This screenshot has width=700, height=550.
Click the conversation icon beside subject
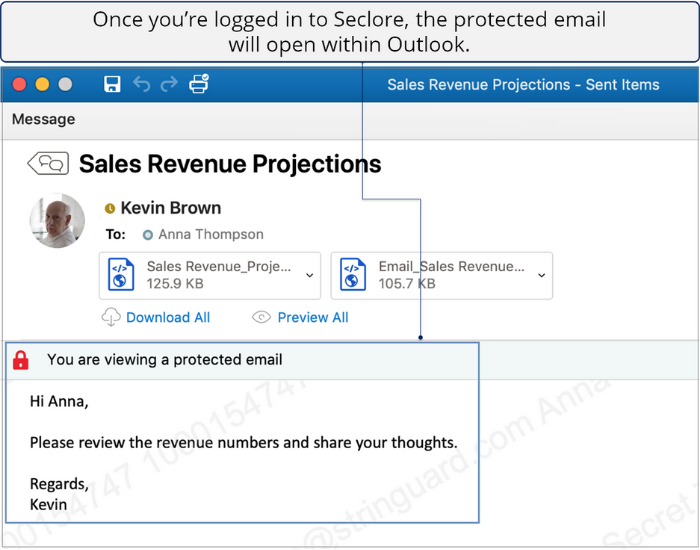[x=48, y=164]
